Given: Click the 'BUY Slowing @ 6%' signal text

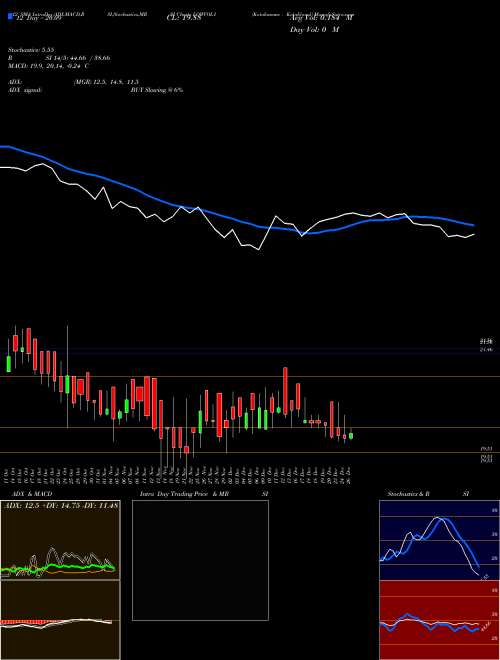Looking at the screenshot, I should point(157,90).
